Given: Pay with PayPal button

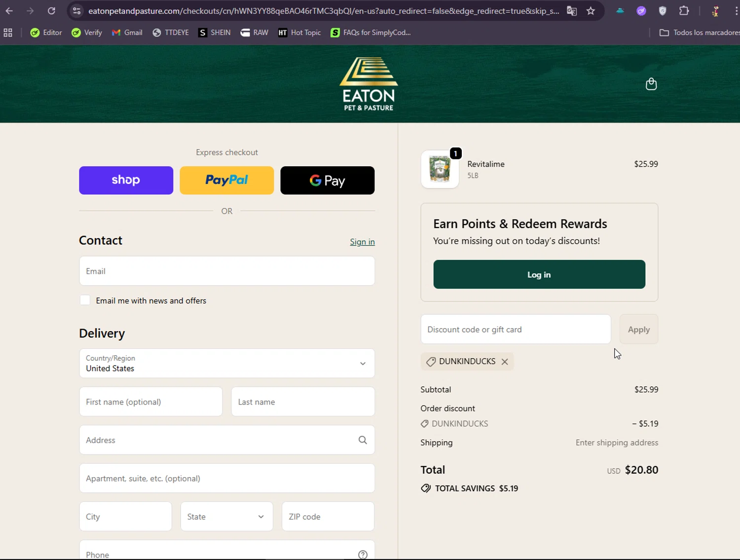Looking at the screenshot, I should (226, 180).
